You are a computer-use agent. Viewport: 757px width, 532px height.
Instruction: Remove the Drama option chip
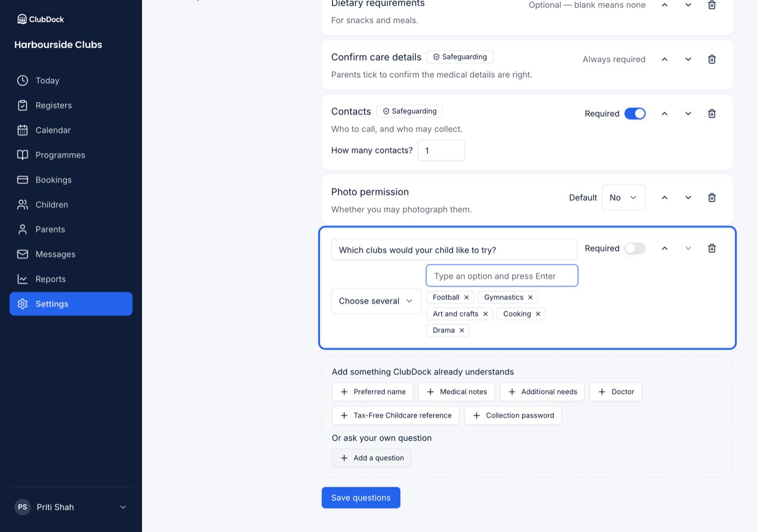pos(462,330)
